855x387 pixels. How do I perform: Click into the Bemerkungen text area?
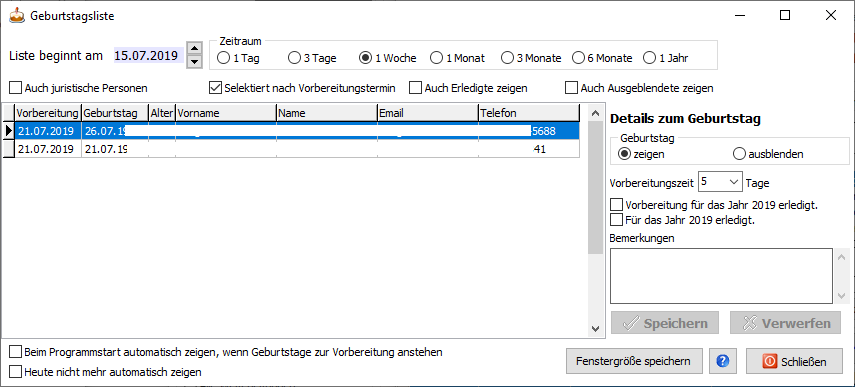pos(721,276)
